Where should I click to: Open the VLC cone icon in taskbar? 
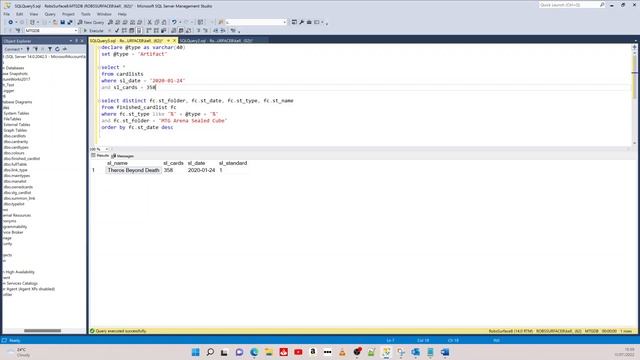(x=342, y=352)
